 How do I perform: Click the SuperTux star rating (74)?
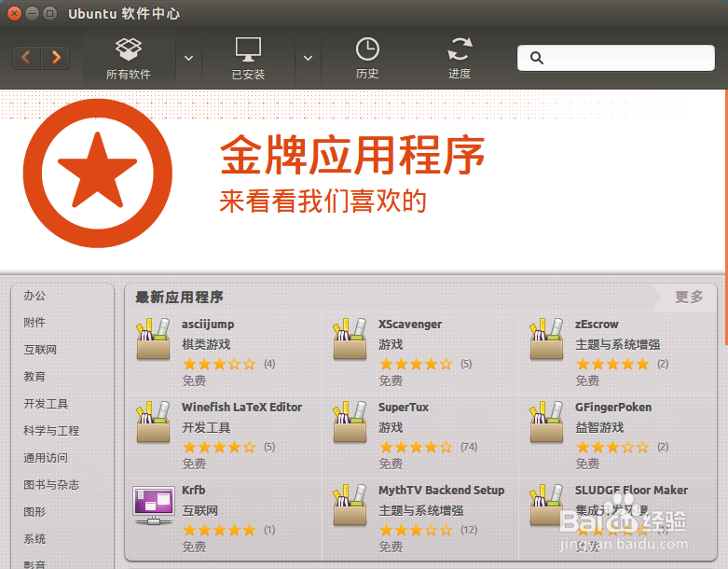pyautogui.click(x=416, y=447)
